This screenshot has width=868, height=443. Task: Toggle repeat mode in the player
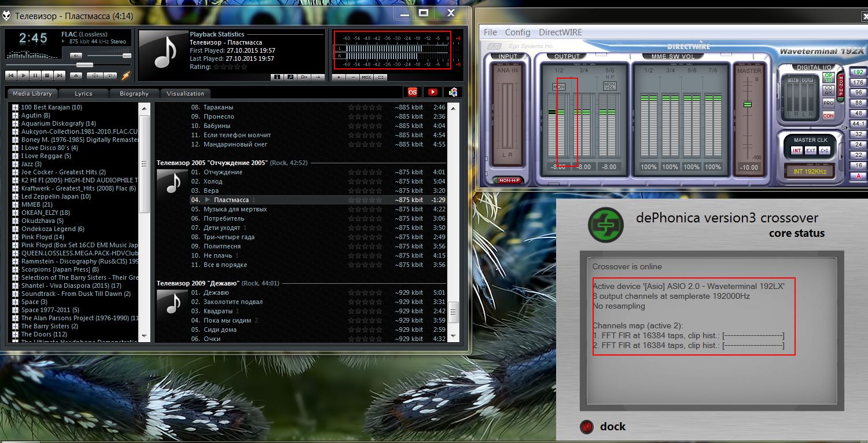pyautogui.click(x=110, y=75)
